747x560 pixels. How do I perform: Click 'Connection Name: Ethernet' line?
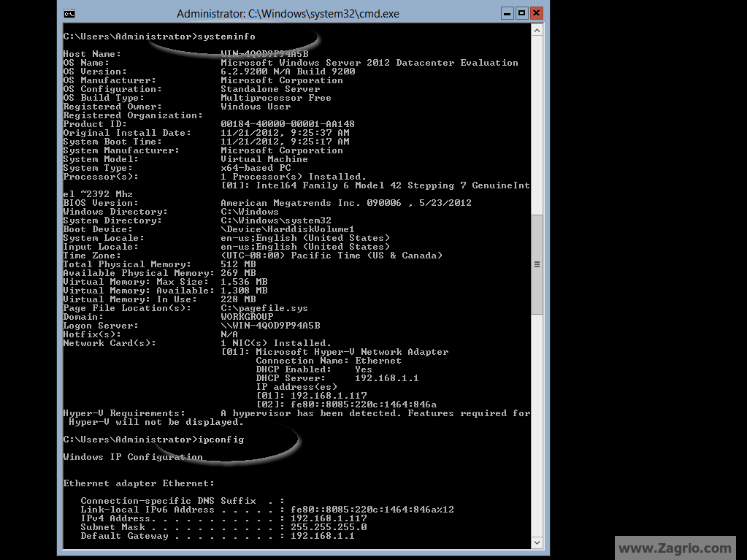(x=329, y=361)
